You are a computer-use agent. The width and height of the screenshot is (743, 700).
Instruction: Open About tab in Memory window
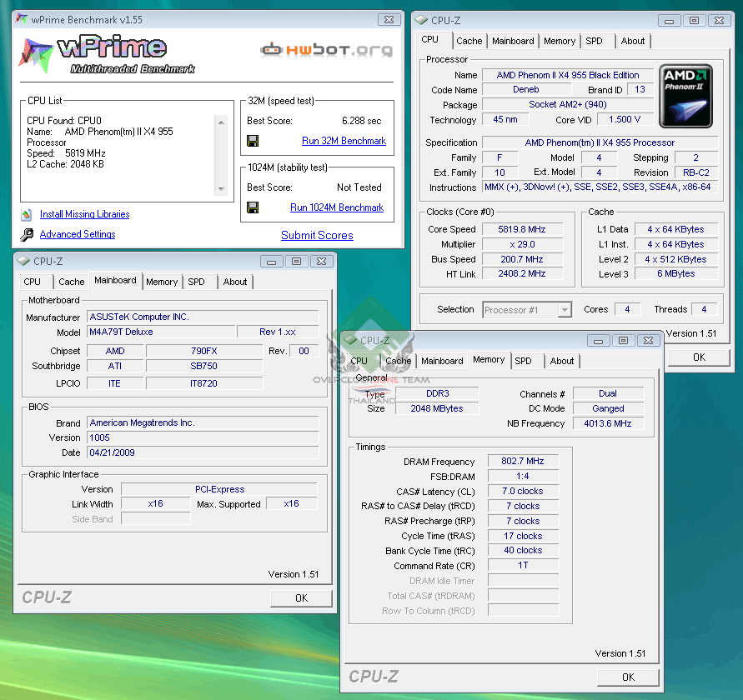(x=562, y=361)
